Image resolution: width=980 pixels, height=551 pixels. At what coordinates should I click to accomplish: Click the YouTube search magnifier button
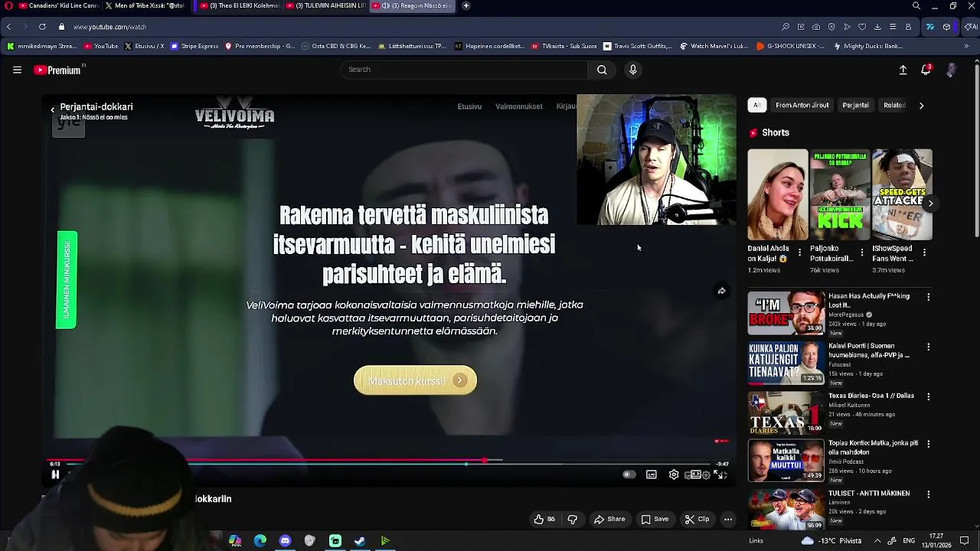tap(602, 70)
